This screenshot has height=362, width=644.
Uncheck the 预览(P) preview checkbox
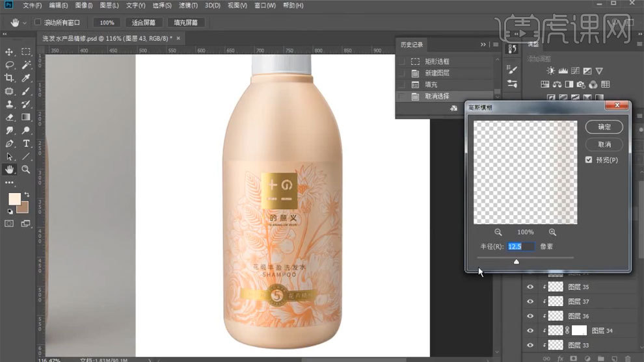[x=589, y=160]
